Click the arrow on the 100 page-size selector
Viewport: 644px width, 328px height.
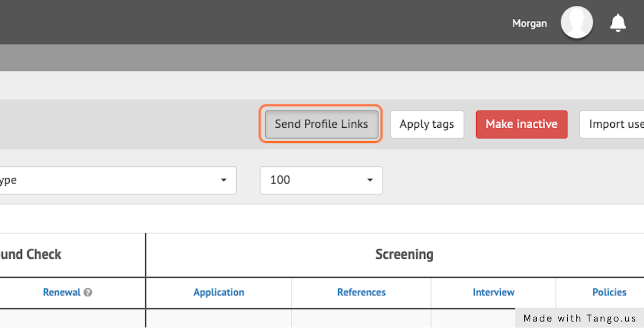pos(370,180)
